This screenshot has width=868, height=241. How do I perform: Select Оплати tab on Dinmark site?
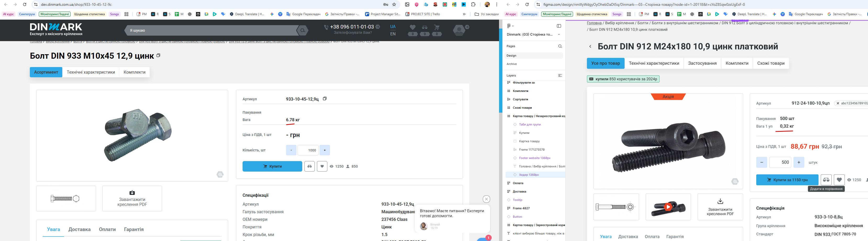pos(107,229)
